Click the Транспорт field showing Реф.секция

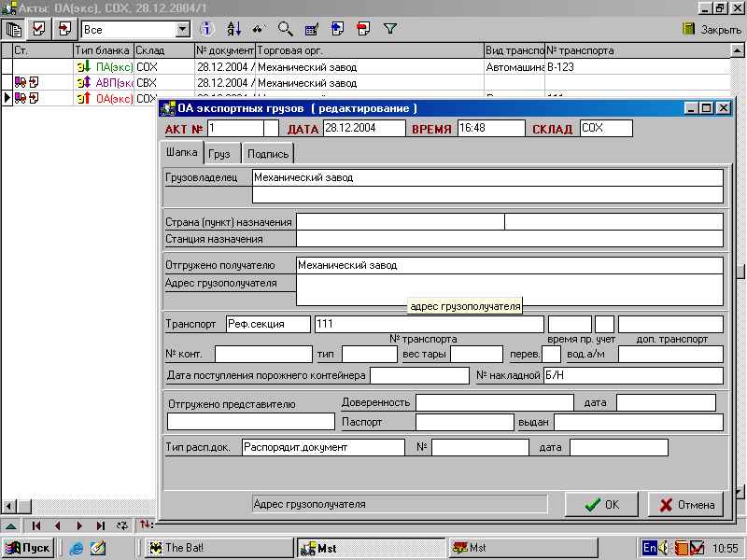coord(268,324)
